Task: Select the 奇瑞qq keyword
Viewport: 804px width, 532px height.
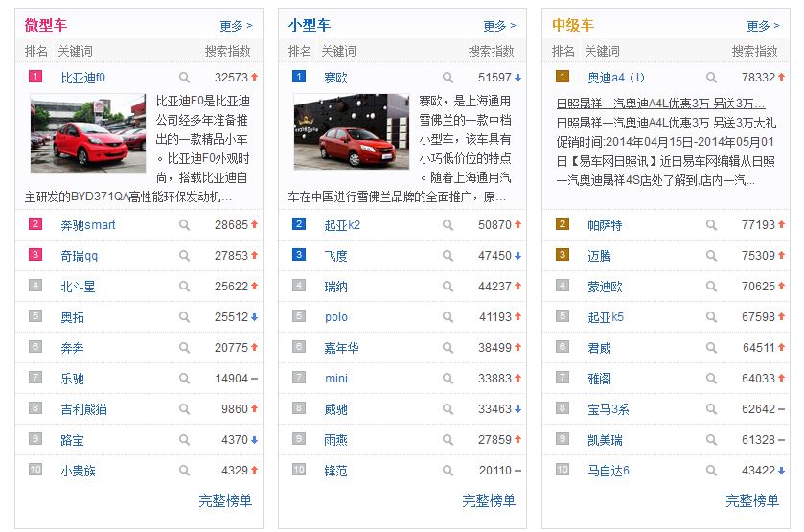Action: tap(79, 256)
